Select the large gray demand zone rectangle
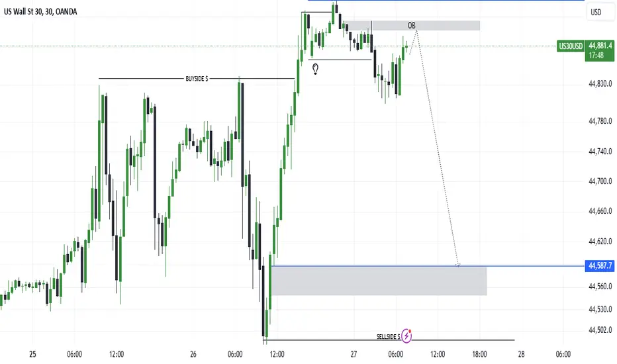The height and width of the screenshot is (364, 617). pos(379,281)
